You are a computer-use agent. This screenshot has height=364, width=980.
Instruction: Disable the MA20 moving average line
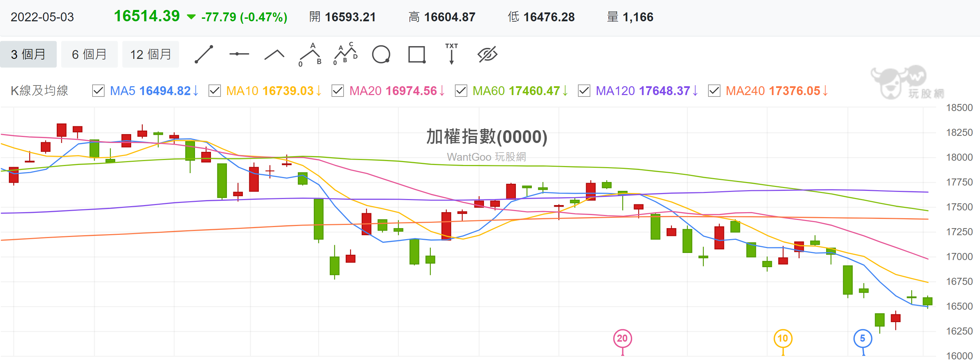point(338,91)
